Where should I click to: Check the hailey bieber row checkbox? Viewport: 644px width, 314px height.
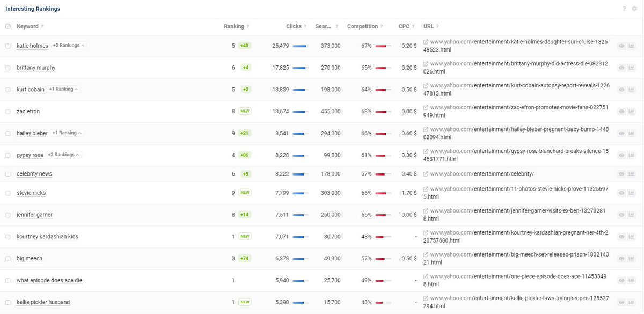(x=8, y=133)
